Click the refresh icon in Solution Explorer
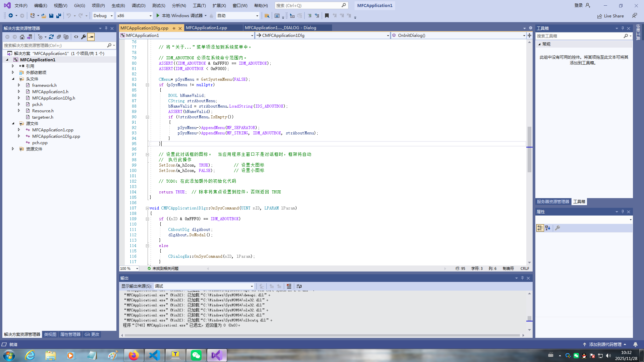The width and height of the screenshot is (644, 362). pyautogui.click(x=51, y=37)
